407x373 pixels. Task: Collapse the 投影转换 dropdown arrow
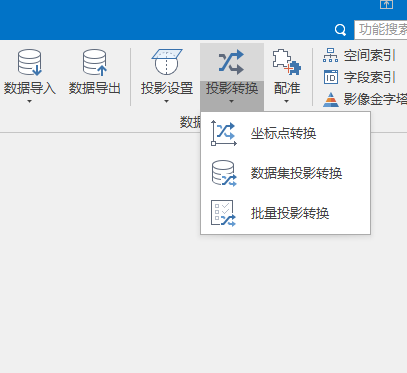(x=232, y=101)
